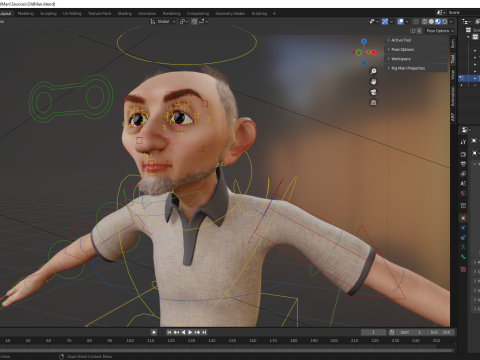Toggle the camera view icon
Viewport: 480px width, 360px height.
tap(373, 92)
